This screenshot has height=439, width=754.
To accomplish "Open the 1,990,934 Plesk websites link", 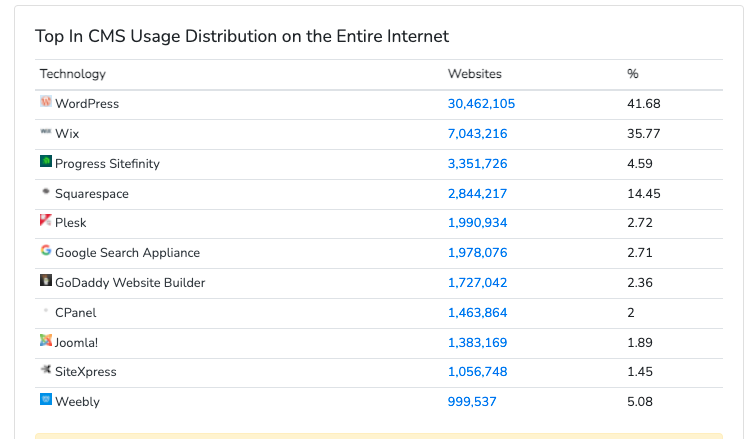I will (478, 223).
